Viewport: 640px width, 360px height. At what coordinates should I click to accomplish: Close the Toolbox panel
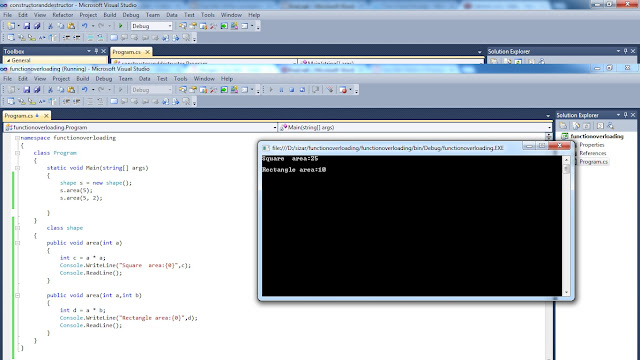click(103, 51)
